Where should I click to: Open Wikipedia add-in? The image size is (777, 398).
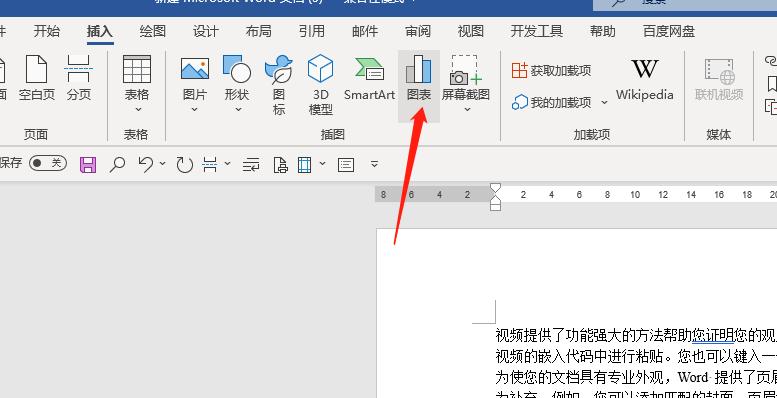[x=644, y=80]
